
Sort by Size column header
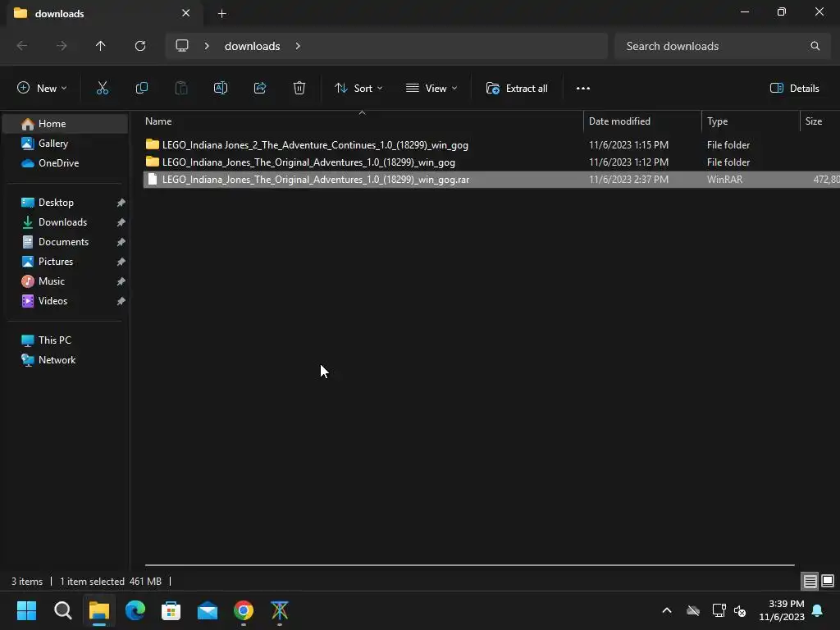tap(819, 121)
